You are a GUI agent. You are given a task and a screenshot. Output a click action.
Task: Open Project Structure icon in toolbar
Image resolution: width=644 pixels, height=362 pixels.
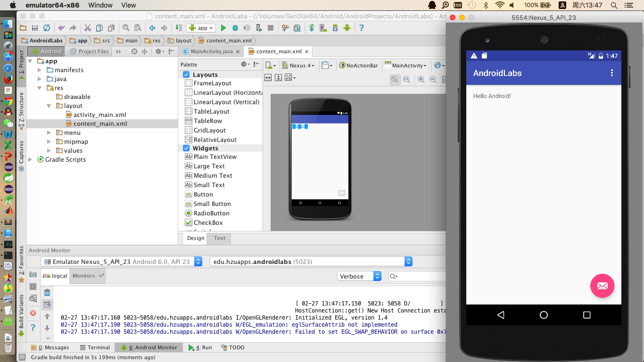pyautogui.click(x=285, y=28)
